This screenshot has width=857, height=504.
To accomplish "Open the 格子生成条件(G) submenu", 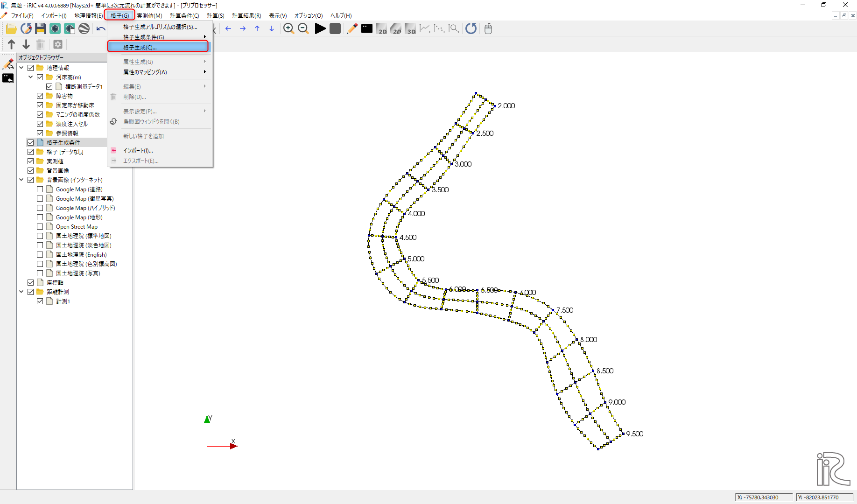I will coord(160,37).
